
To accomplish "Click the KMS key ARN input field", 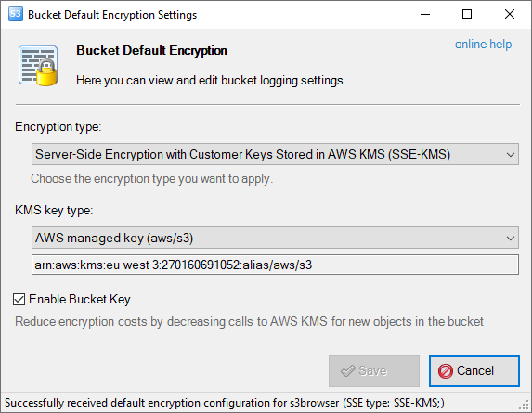I will pyautogui.click(x=275, y=265).
